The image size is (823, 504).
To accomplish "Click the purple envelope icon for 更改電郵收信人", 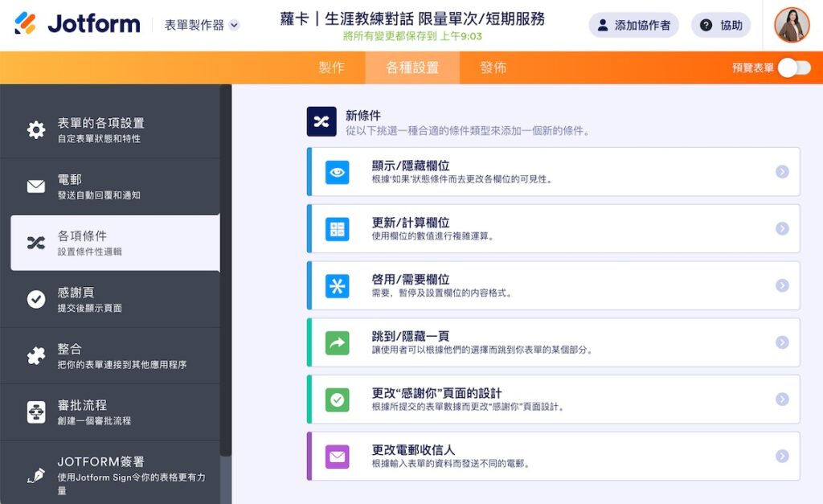I will click(338, 457).
